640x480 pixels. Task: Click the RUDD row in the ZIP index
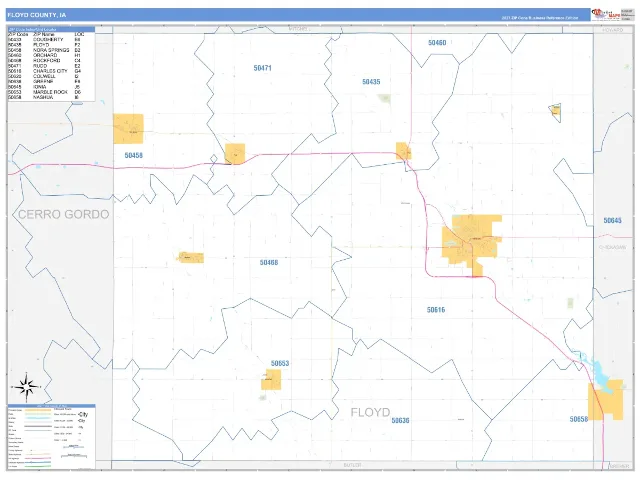click(45, 66)
